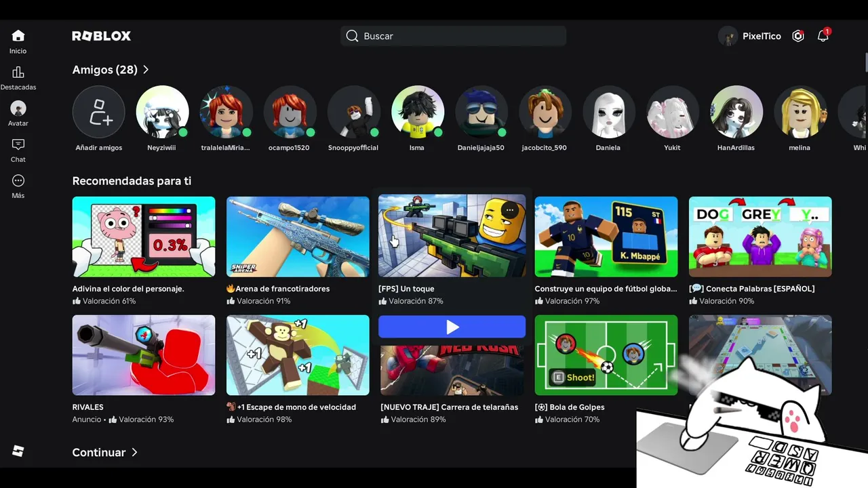This screenshot has width=868, height=488.
Task: Click the Añadir amigos icon
Action: pyautogui.click(x=99, y=112)
